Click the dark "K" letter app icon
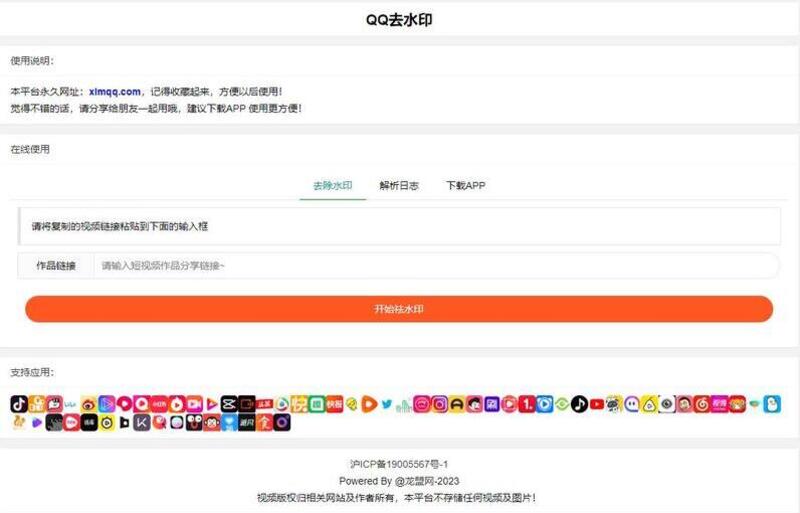 click(142, 422)
